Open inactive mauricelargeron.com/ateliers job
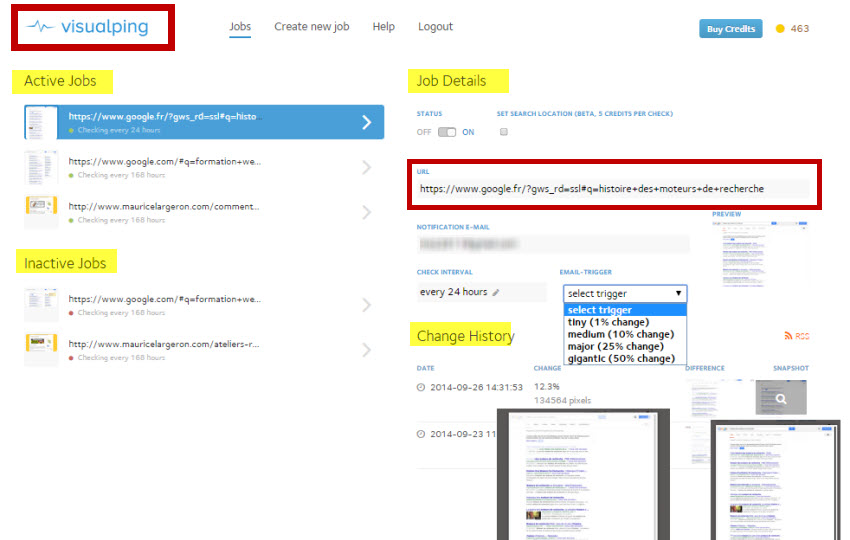Image resolution: width=850 pixels, height=540 pixels. [x=204, y=350]
